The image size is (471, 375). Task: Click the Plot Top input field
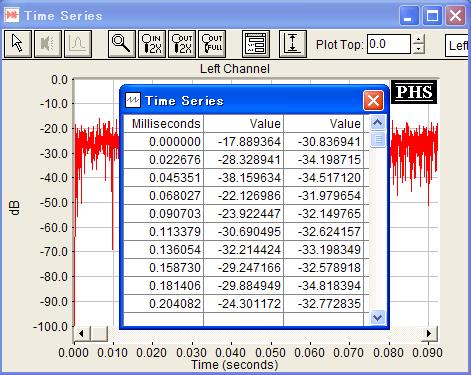(x=389, y=44)
